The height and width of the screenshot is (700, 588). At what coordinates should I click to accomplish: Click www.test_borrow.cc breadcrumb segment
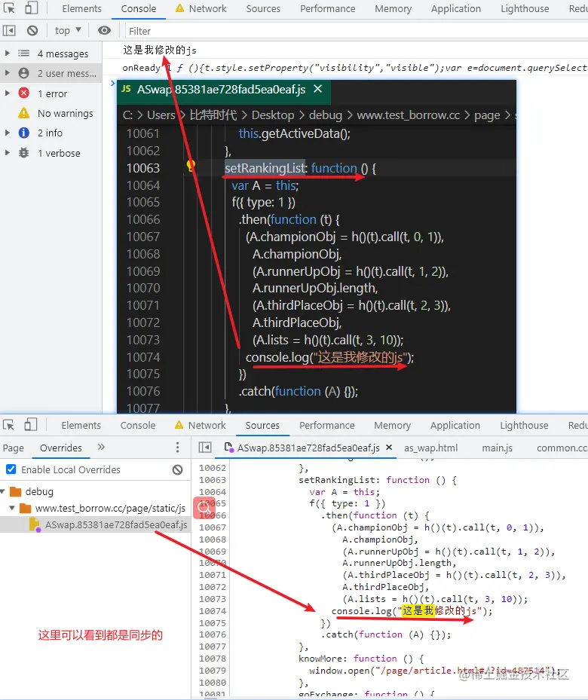click(x=408, y=115)
